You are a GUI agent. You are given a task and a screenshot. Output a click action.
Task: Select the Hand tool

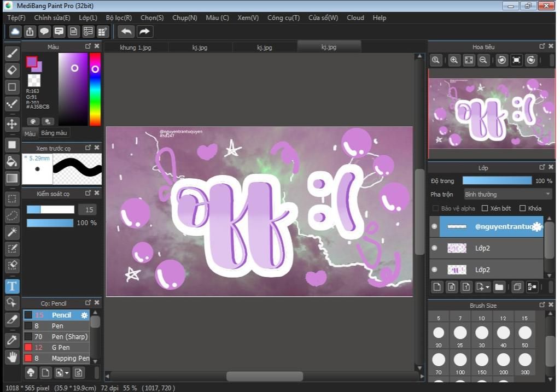coord(12,356)
